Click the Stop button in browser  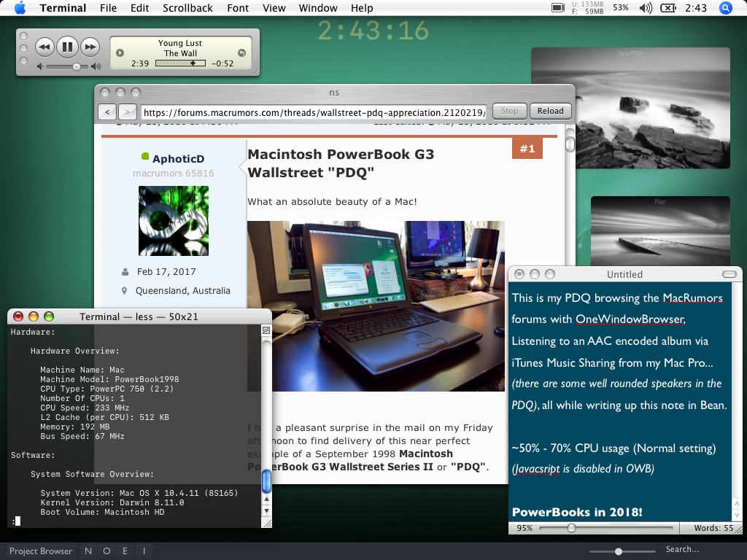pyautogui.click(x=509, y=111)
